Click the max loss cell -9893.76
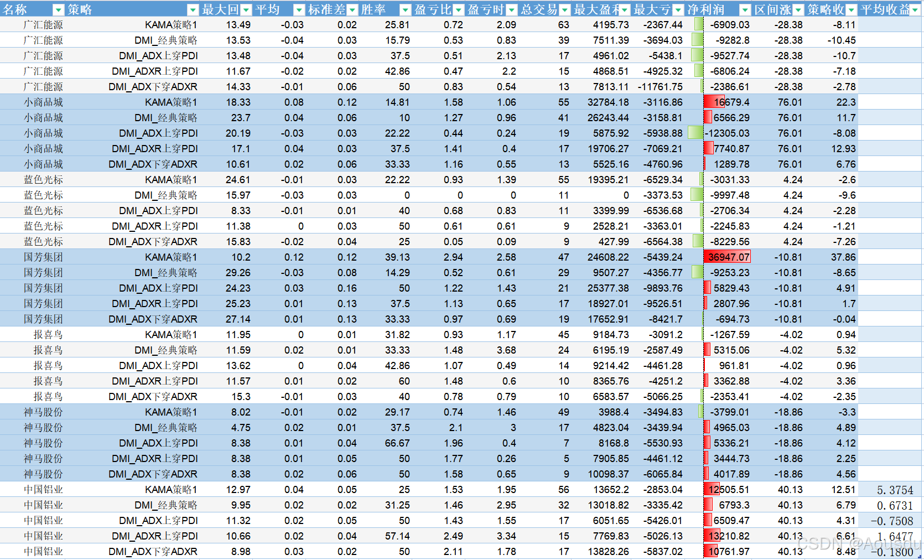 click(x=658, y=288)
